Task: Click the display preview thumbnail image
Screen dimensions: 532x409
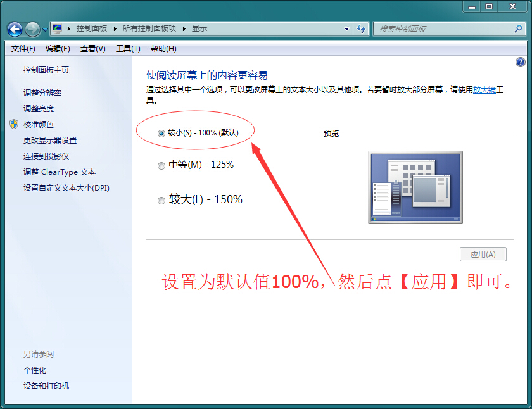Action: [x=415, y=187]
